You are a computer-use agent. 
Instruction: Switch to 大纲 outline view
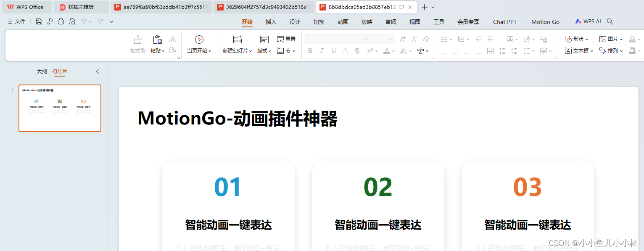pyautogui.click(x=42, y=71)
